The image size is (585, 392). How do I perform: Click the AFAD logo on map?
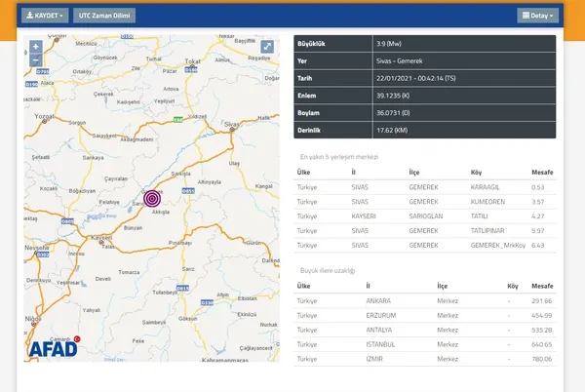(x=54, y=348)
